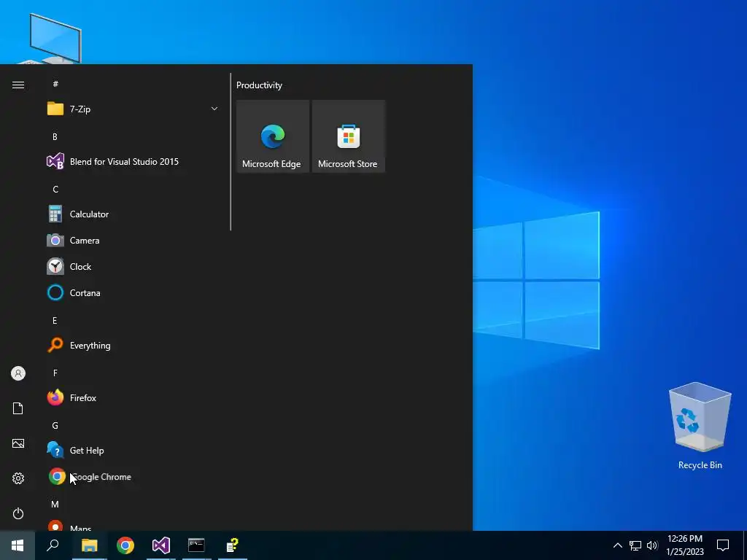747x560 pixels.
Task: Click the letter G section header
Action: (x=55, y=426)
